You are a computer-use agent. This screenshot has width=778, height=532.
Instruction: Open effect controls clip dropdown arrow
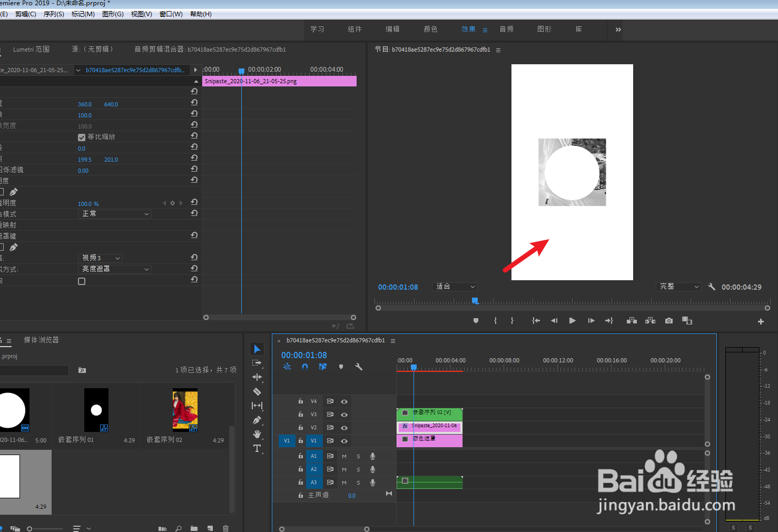(78, 70)
